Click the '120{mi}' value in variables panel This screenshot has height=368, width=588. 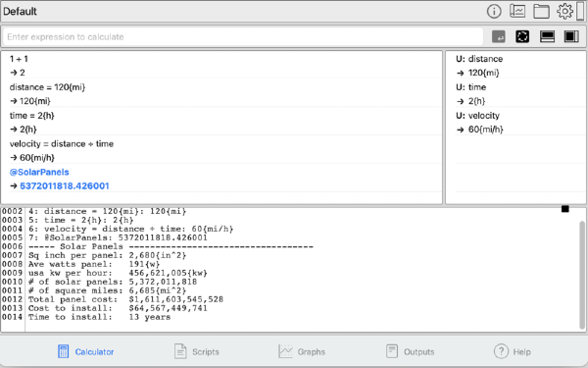point(483,73)
